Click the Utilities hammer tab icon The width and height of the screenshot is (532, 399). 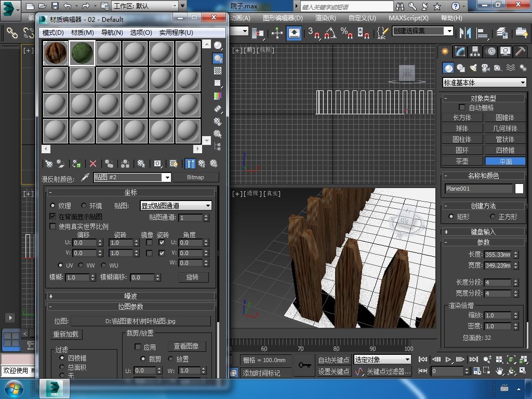coord(520,51)
